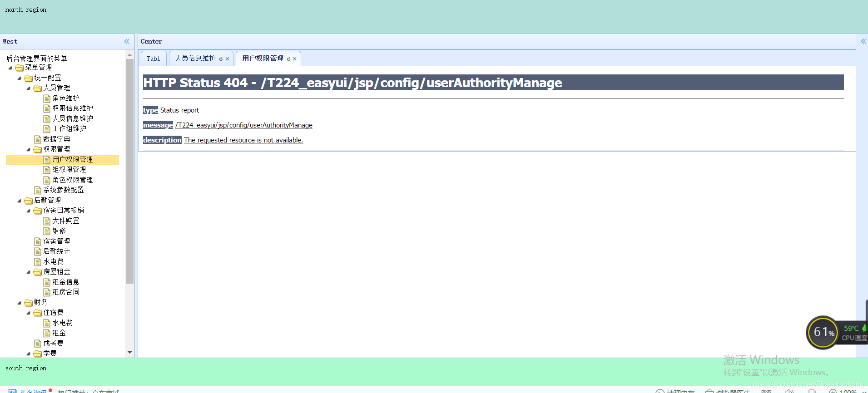Collapse the 住宿费 tree node
Screen dimensions: 868x393
coord(29,313)
